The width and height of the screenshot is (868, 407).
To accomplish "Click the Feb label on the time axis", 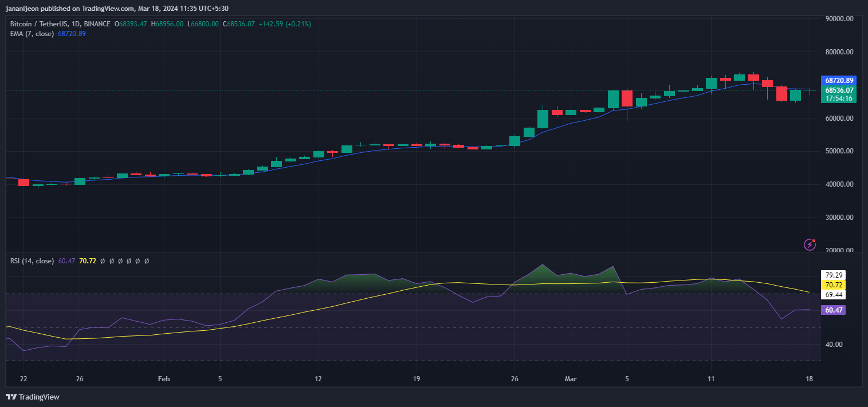I will [x=164, y=379].
